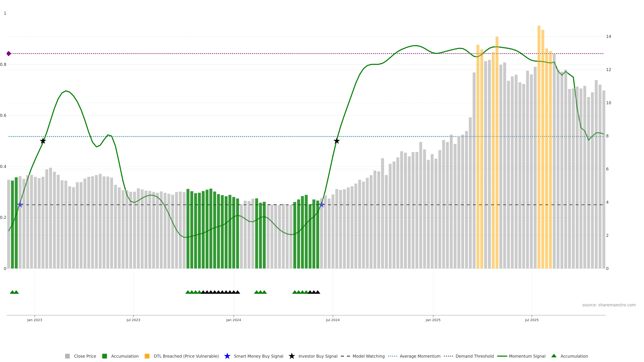Click the first black Investor Buy star
The image size is (644, 362).
[x=43, y=141]
